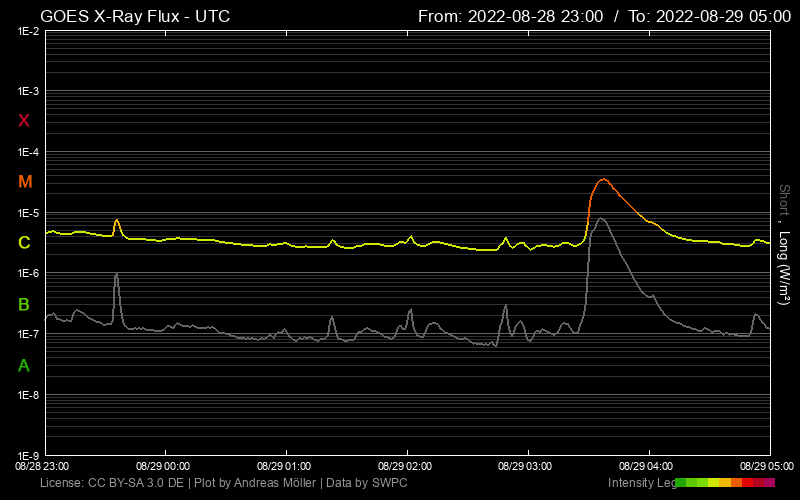Click the 08/29 03:00 time axis label
This screenshot has height=500, width=800.
pyautogui.click(x=525, y=466)
